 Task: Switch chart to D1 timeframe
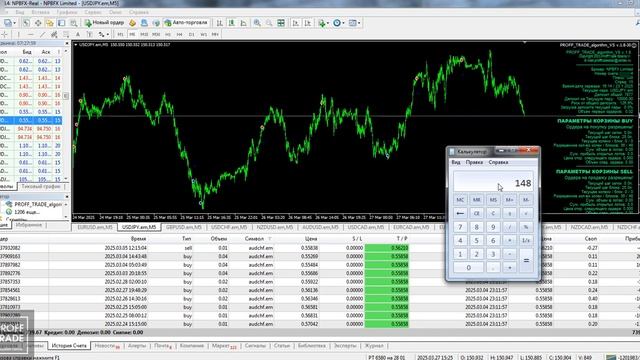coord(191,35)
